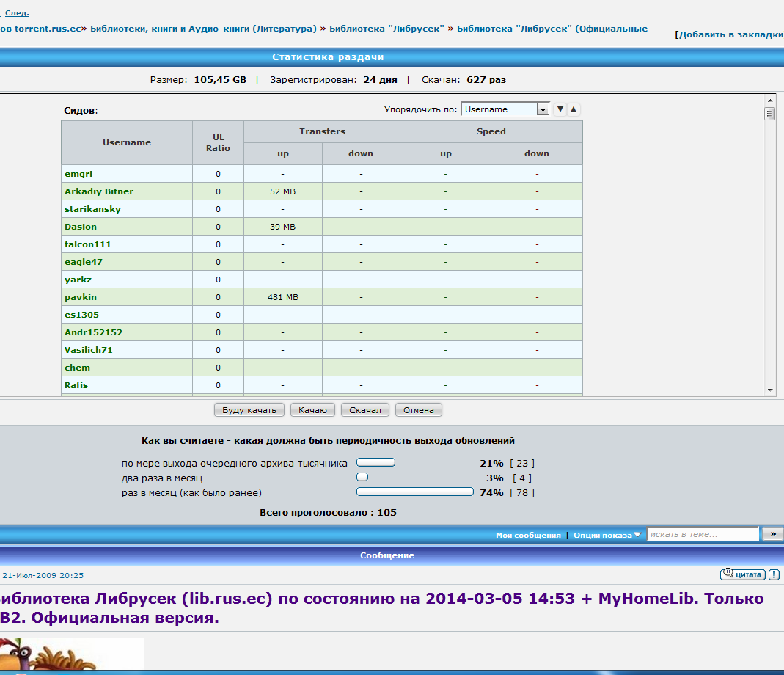Screen dimensions: 784x675
Task: Click the Качаю button
Action: (312, 410)
